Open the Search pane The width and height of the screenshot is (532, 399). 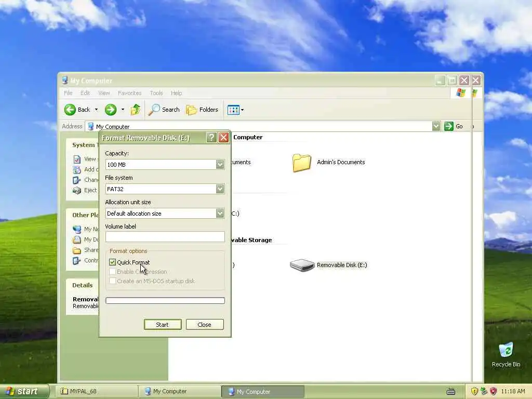coord(164,110)
